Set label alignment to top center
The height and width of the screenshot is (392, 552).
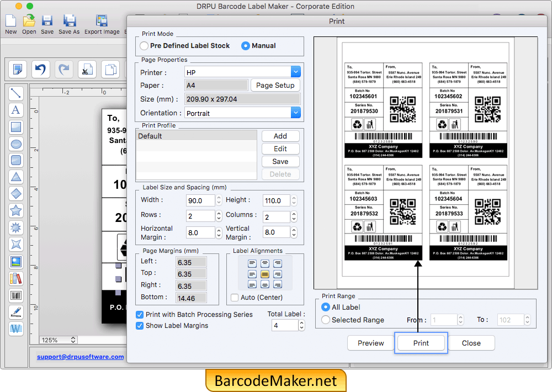tap(265, 263)
